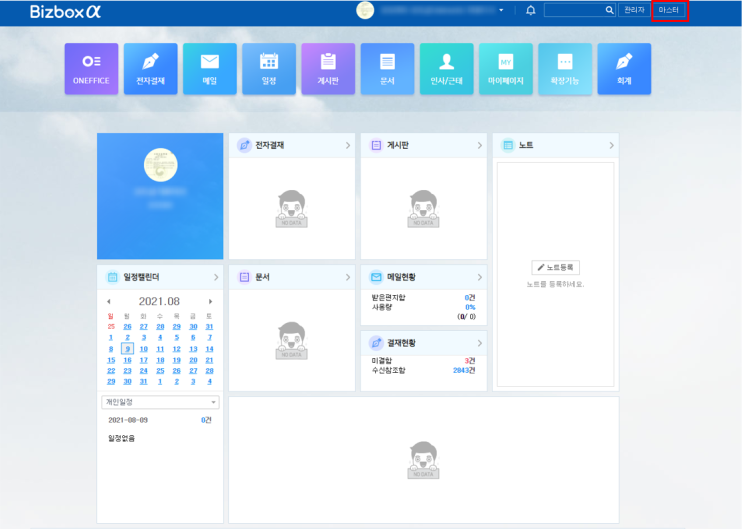The width and height of the screenshot is (743, 529).
Task: Click the 결재현황 widget icon
Action: (376, 343)
